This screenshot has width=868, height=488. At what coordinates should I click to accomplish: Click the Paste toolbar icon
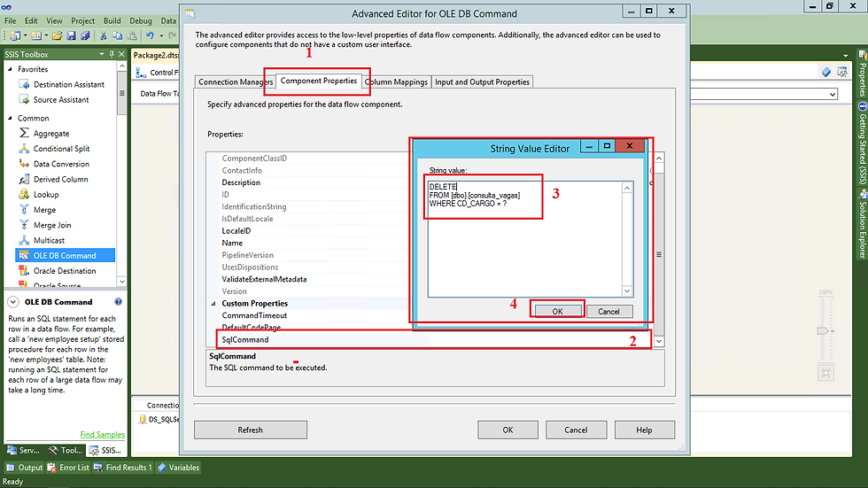pyautogui.click(x=132, y=36)
